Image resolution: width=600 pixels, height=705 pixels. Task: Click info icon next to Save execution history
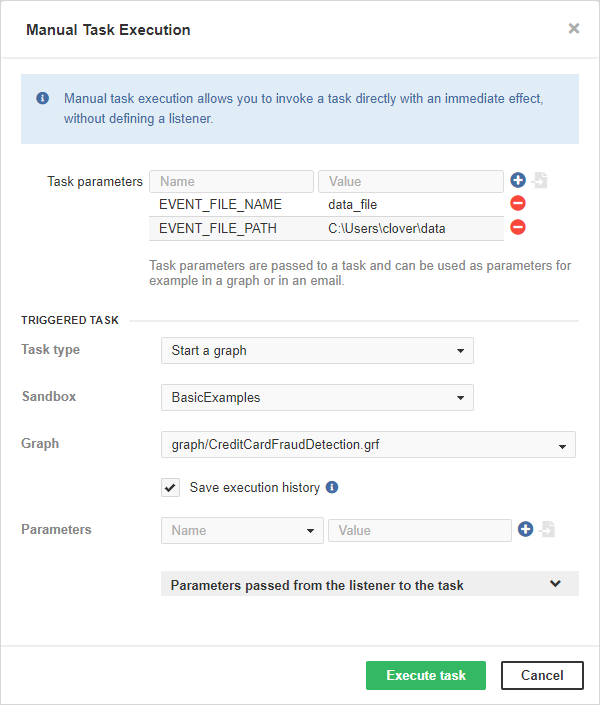coord(332,488)
